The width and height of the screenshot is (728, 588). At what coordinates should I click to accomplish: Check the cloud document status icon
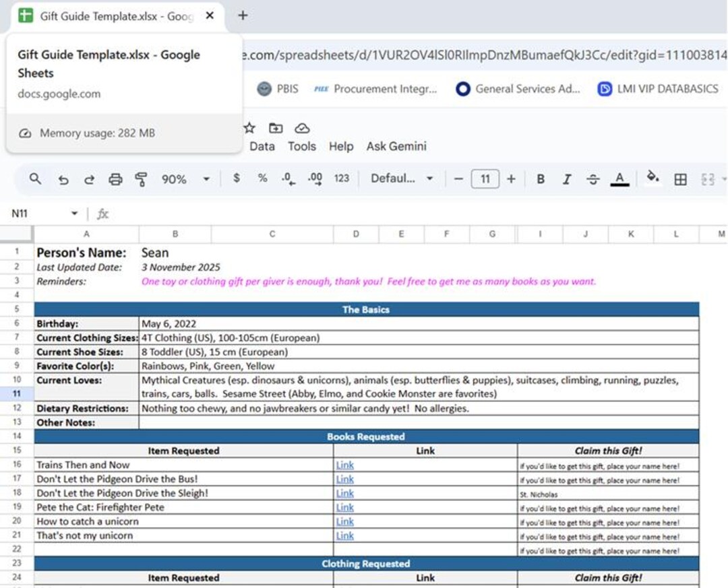point(302,127)
